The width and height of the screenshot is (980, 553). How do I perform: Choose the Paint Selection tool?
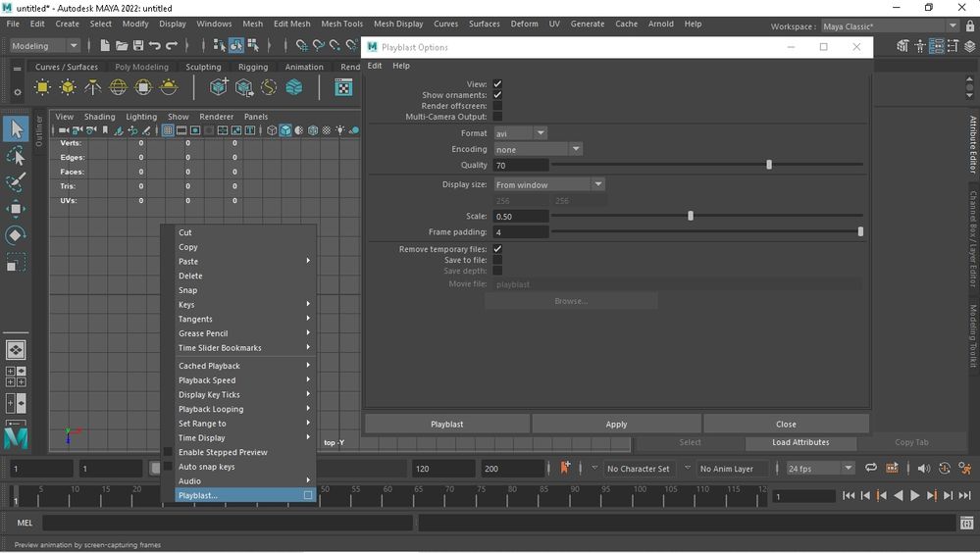tap(17, 182)
